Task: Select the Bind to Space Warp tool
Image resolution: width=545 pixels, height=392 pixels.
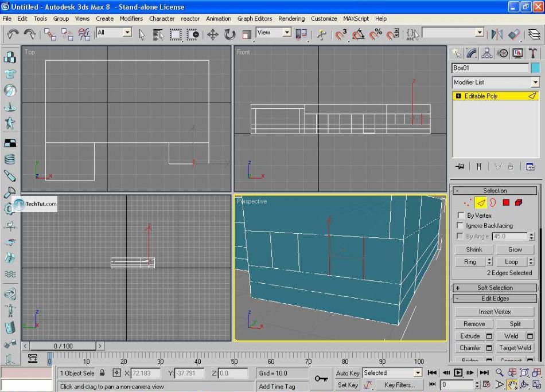Action: [x=84, y=34]
